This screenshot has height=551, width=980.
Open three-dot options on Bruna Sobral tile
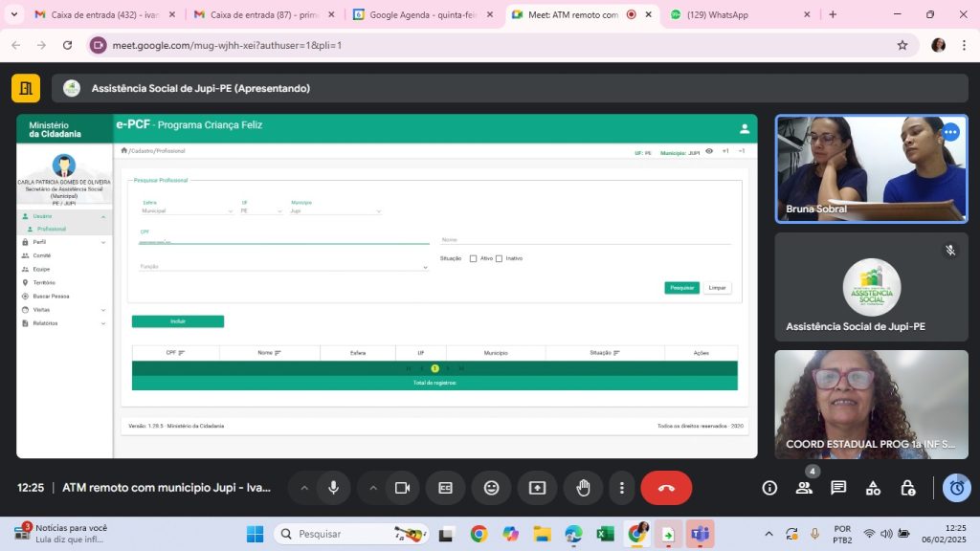[x=949, y=133]
